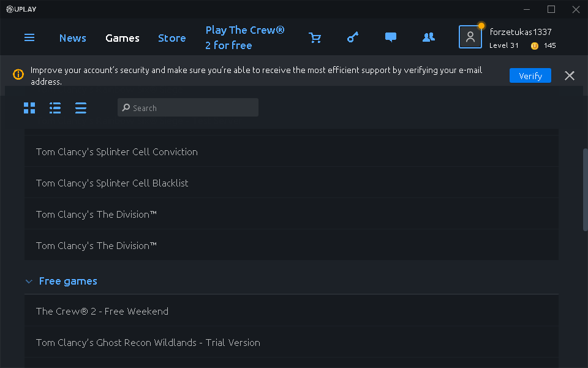The width and height of the screenshot is (588, 368).
Task: Open the hamburger main menu
Action: tap(29, 37)
